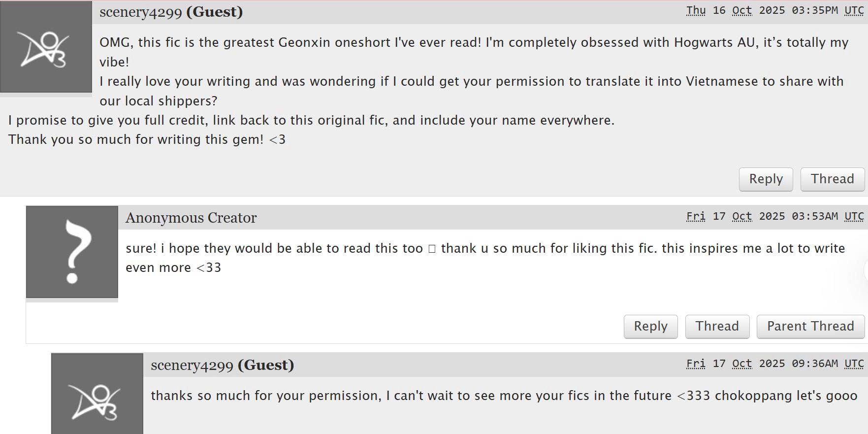Click 'Oct' in the 09:36AM timestamp
Viewport: 868px width, 434px height.
coord(742,364)
